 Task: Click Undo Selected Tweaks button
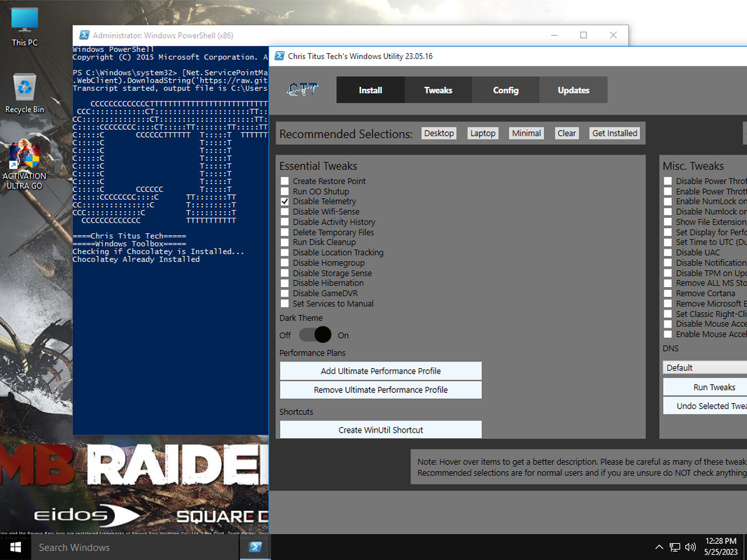705,406
